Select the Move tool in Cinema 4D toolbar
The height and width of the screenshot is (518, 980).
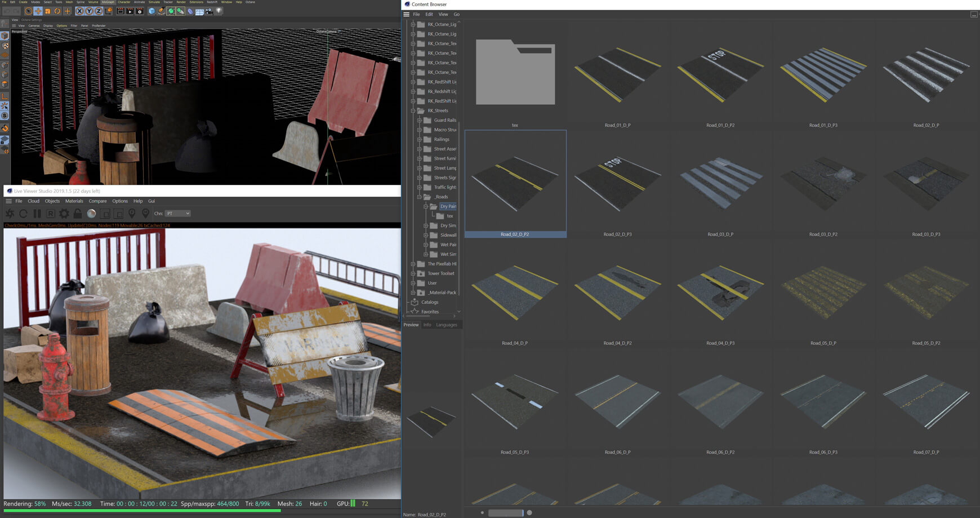[38, 11]
